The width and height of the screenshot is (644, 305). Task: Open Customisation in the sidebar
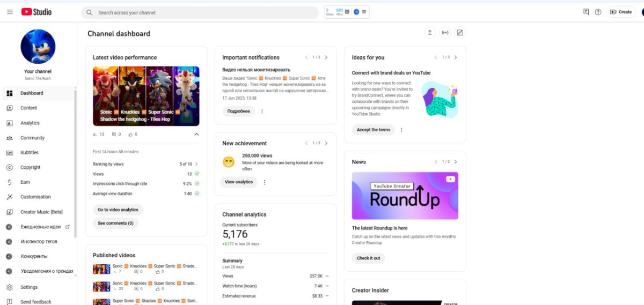point(38,197)
